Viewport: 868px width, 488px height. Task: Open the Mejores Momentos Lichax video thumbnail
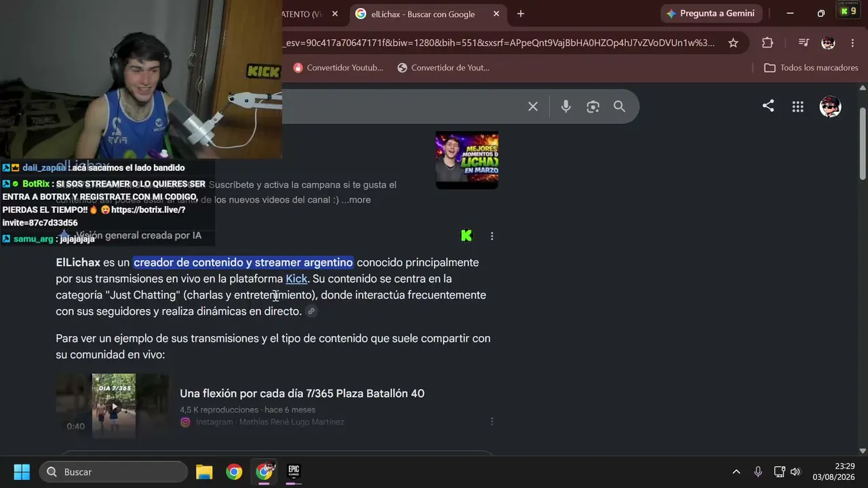point(467,160)
